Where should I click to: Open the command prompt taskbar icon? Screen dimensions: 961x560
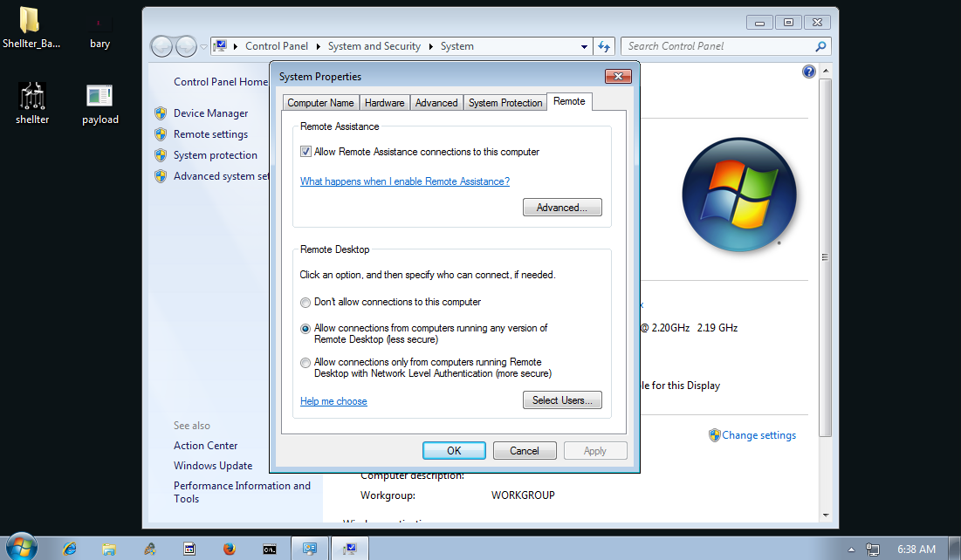click(270, 550)
